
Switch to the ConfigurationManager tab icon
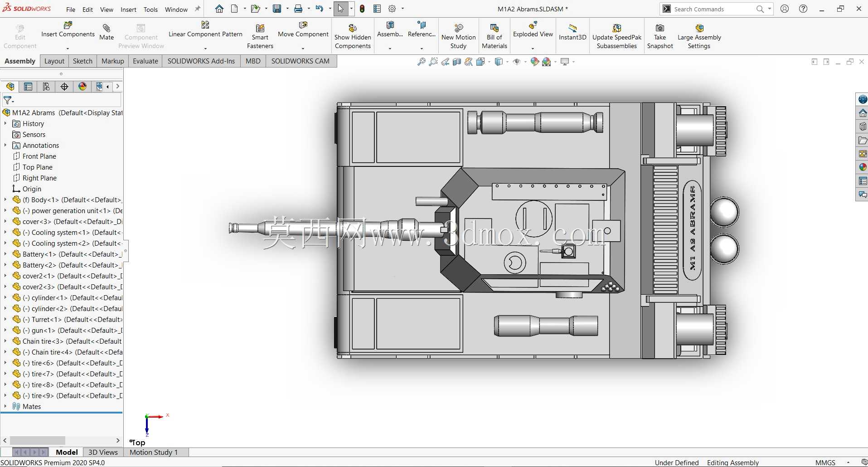(46, 87)
